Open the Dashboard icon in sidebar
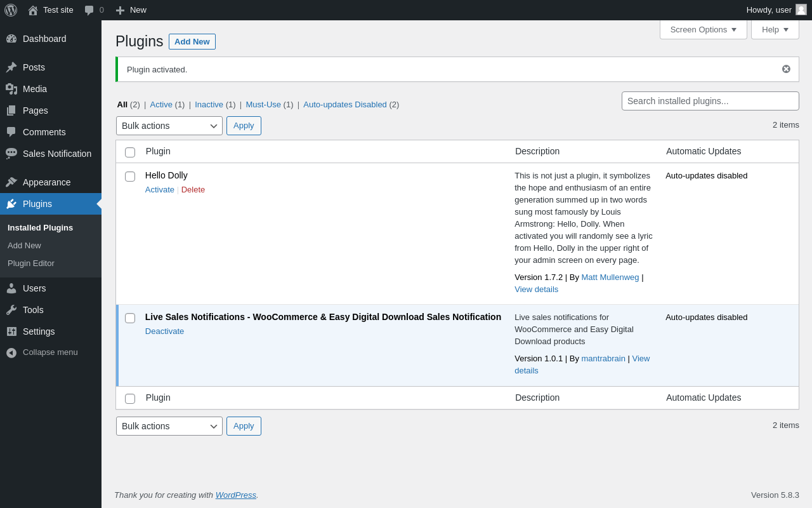Screen dimensions: 812x508 11,39
